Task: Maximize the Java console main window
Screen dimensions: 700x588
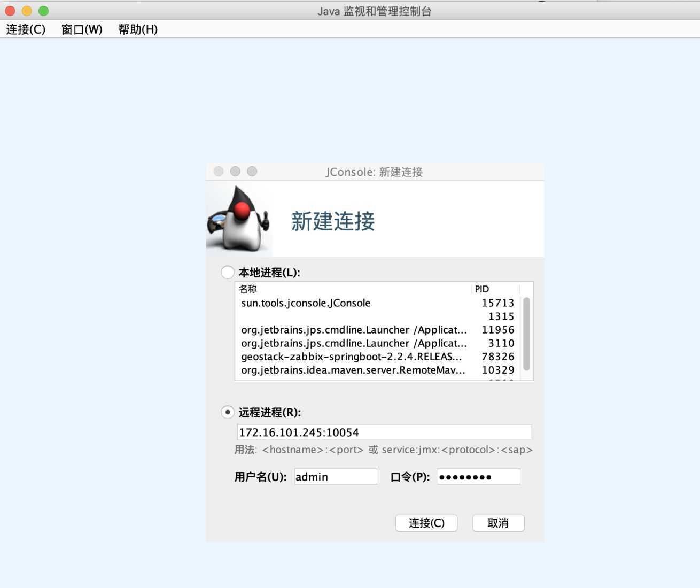Action: click(x=44, y=11)
